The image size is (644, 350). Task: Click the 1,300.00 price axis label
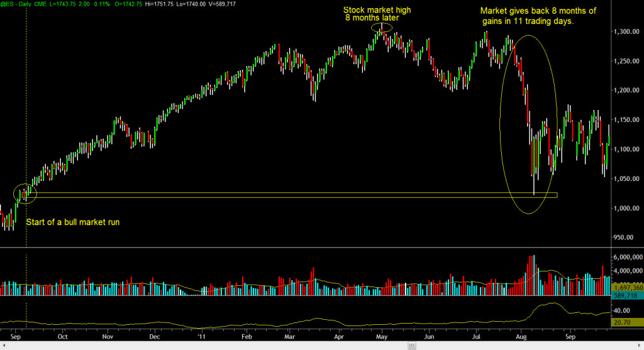[x=627, y=31]
